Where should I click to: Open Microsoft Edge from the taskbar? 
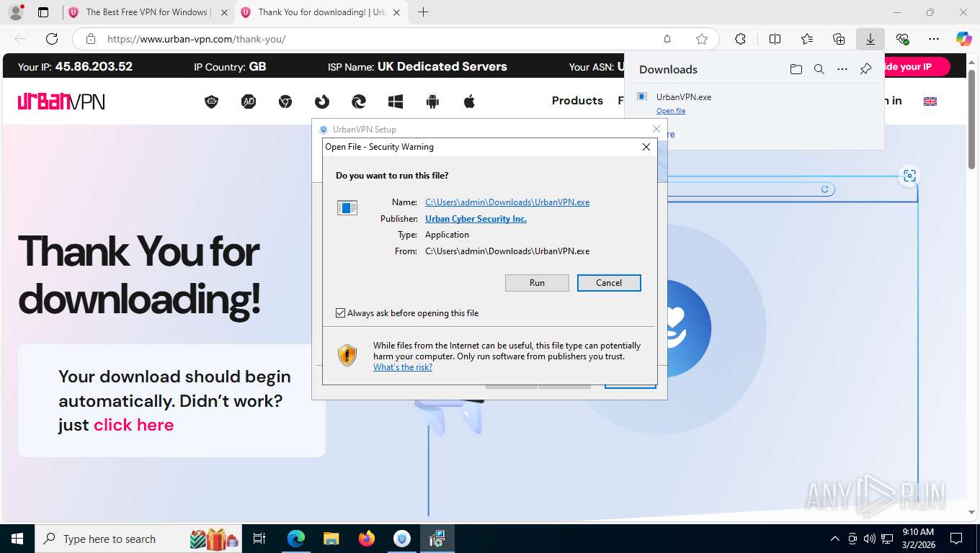coord(296,539)
